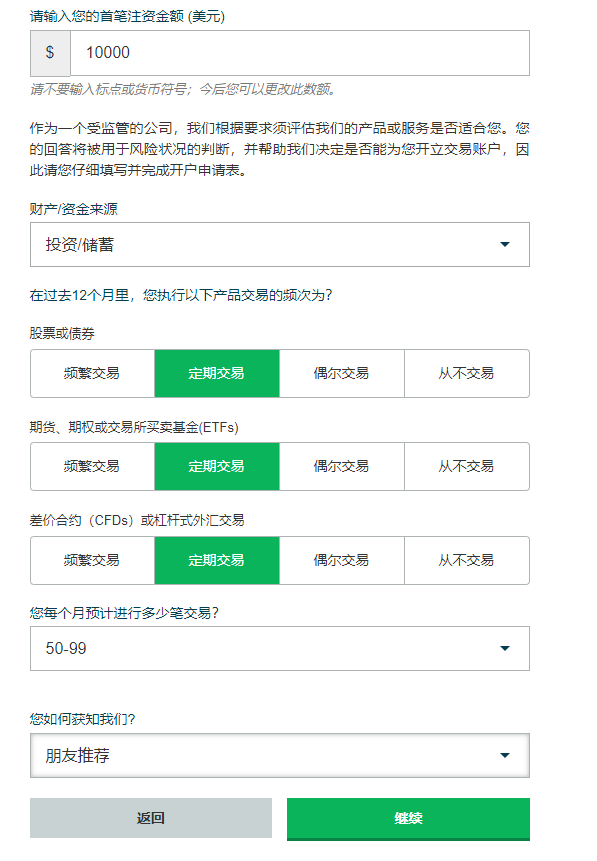Click 定期交易 in the CFDs row
This screenshot has height=861, width=597.
[216, 560]
